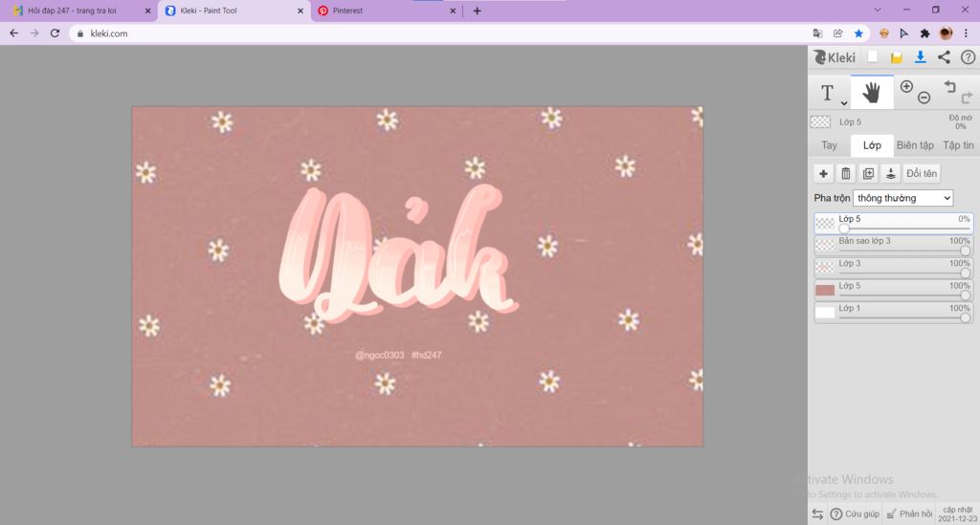The width and height of the screenshot is (980, 525).
Task: Expand the tool chooser arrow beside Text
Action: (844, 103)
